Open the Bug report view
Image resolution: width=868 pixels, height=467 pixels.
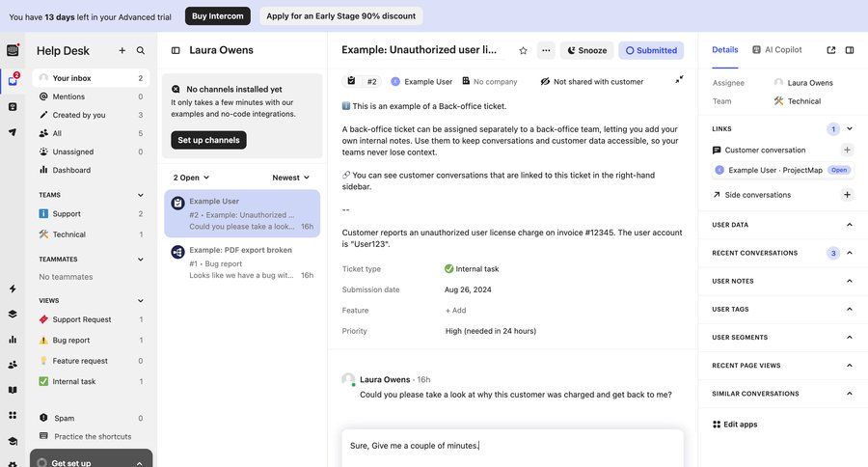[91, 341]
